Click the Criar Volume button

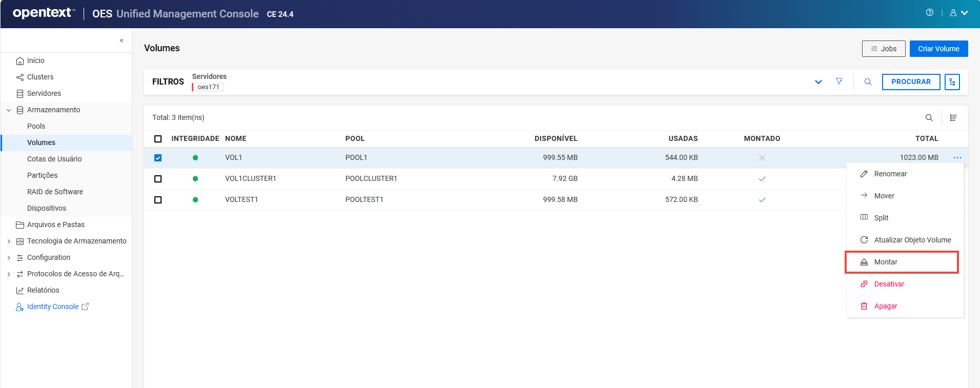(x=938, y=49)
